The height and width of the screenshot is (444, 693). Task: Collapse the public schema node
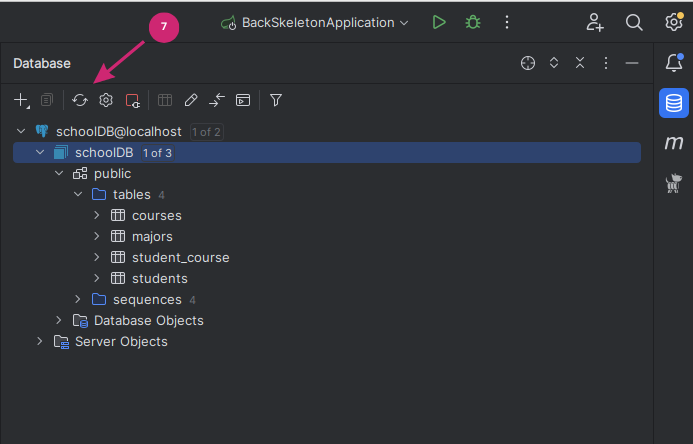tap(59, 173)
